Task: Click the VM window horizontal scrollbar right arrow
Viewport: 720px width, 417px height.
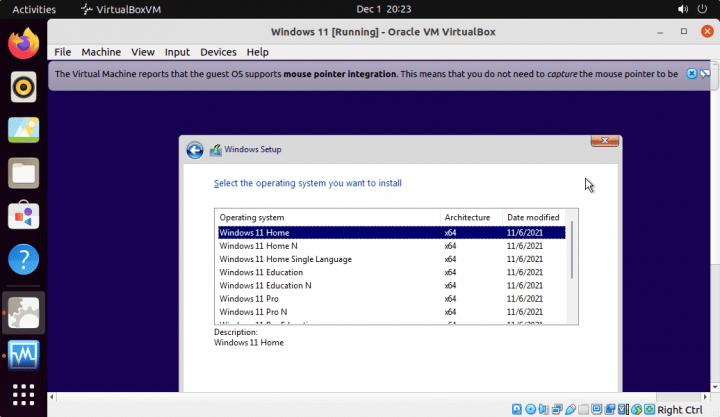Action: pos(705,397)
